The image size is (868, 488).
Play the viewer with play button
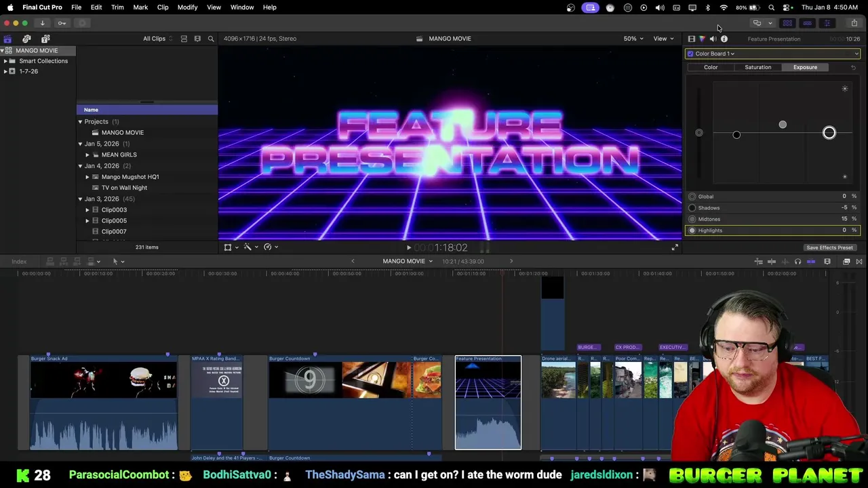pos(408,248)
